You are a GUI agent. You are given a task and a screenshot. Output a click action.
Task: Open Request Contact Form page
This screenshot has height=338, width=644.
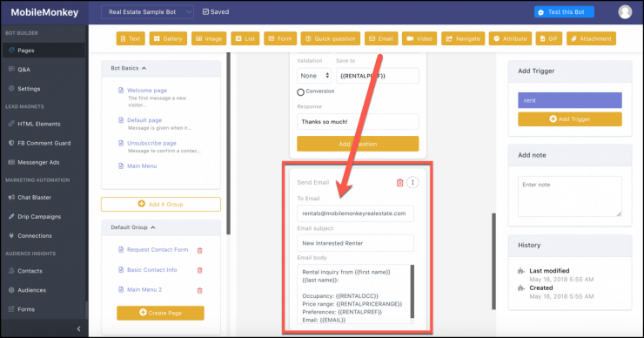pos(158,250)
